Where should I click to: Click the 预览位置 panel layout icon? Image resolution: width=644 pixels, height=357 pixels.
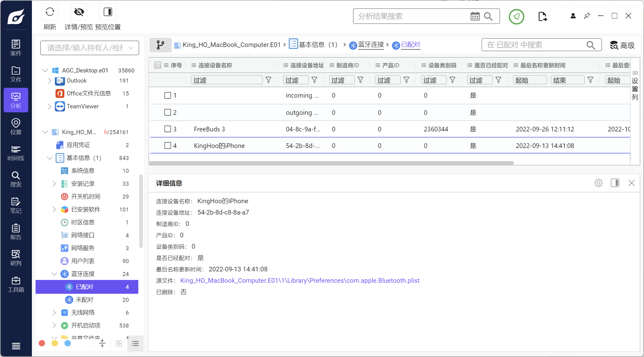point(108,12)
